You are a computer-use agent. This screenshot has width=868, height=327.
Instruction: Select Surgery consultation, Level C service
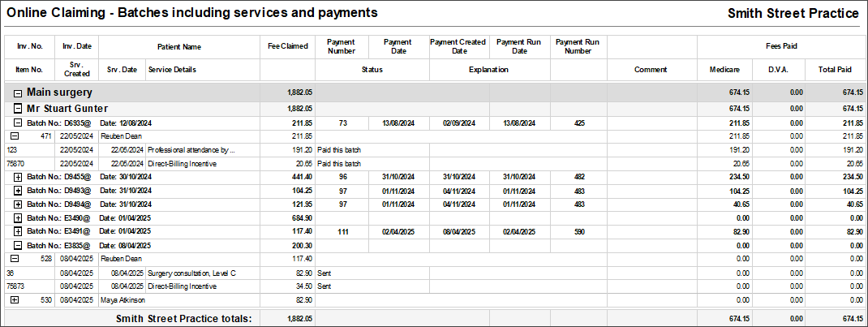click(x=192, y=273)
